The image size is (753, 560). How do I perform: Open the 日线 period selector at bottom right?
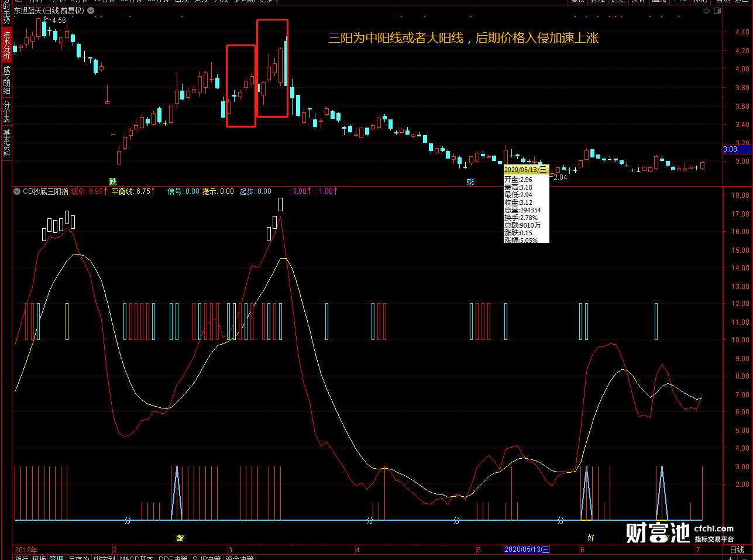pos(737,549)
